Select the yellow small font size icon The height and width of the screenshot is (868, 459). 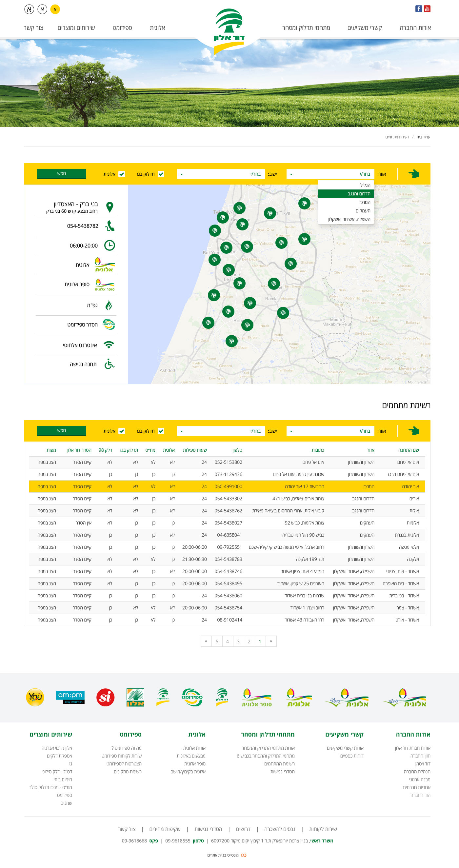pyautogui.click(x=55, y=9)
